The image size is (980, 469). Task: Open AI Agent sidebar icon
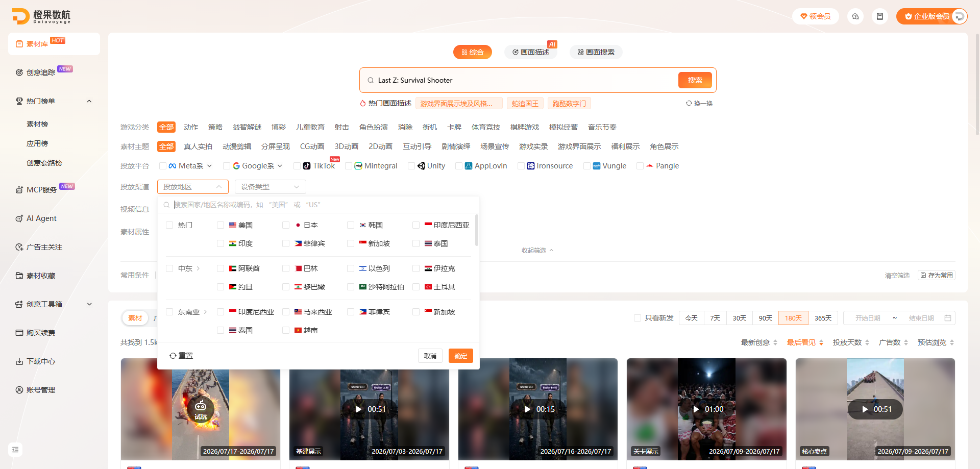coord(19,218)
